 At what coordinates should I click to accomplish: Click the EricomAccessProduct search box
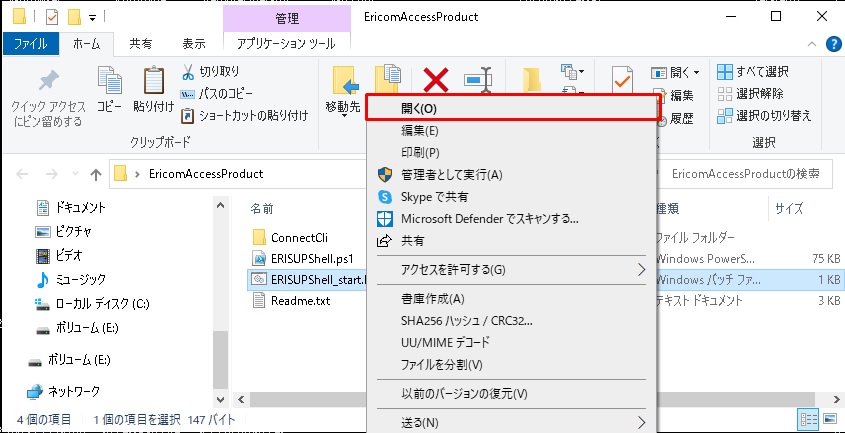coord(746,174)
